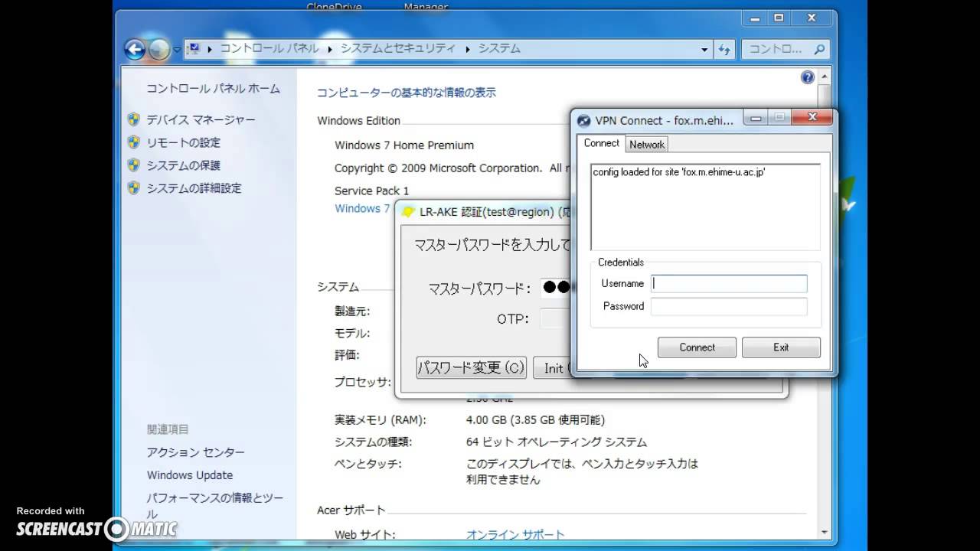The width and height of the screenshot is (980, 551).
Task: Open コントロール パネル ホーム link
Action: [x=214, y=89]
